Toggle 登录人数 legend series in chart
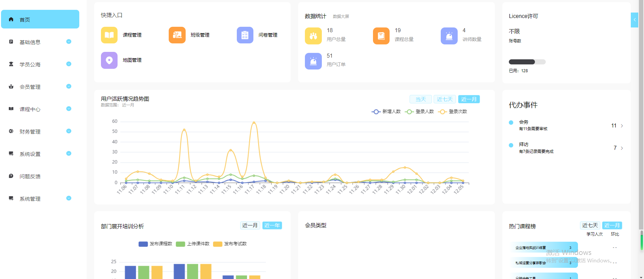Image resolution: width=644 pixels, height=279 pixels. click(x=419, y=112)
